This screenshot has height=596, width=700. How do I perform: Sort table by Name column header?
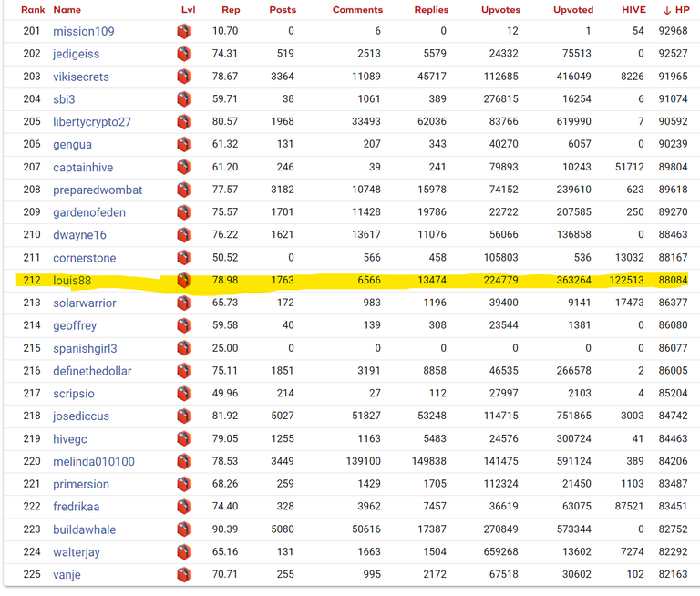67,10
